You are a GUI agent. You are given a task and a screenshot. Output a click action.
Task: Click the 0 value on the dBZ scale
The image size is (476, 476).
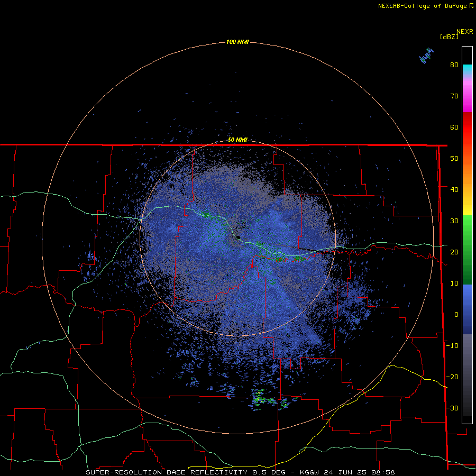point(456,315)
